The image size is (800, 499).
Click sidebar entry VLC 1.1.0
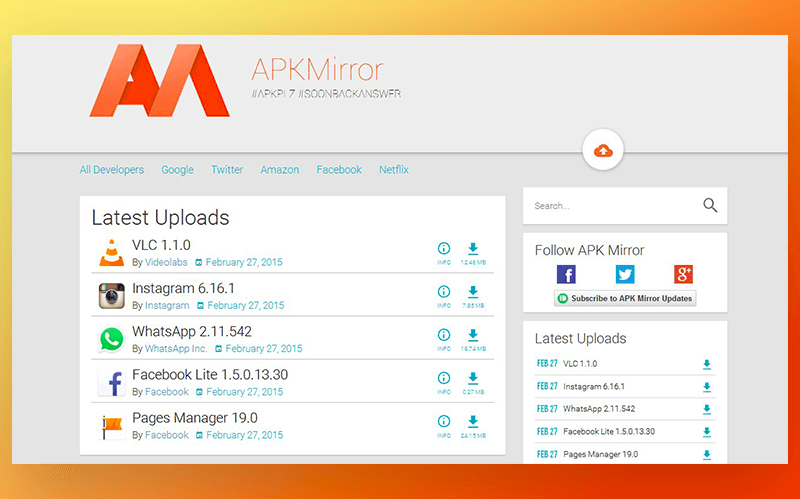[580, 364]
